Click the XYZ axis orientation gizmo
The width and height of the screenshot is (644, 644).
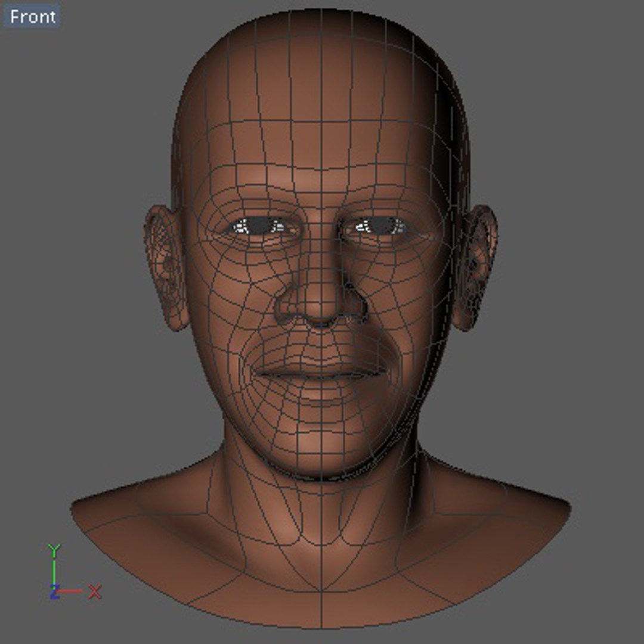coord(74,572)
